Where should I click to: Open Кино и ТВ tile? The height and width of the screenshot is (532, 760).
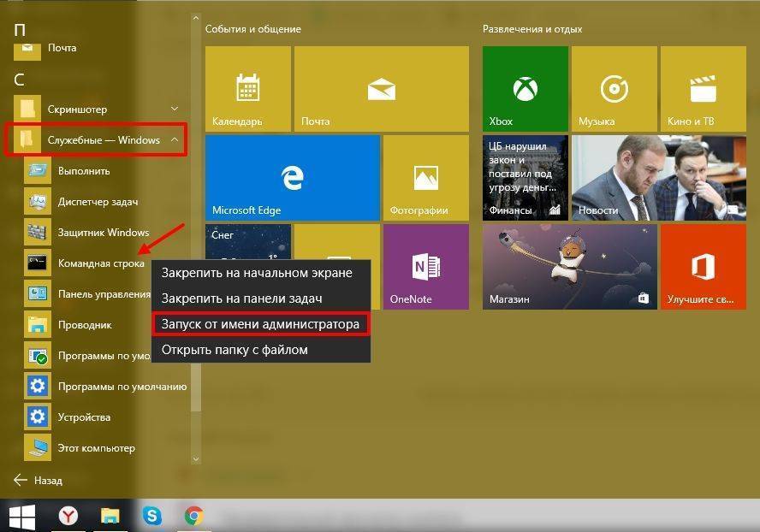[x=703, y=88]
